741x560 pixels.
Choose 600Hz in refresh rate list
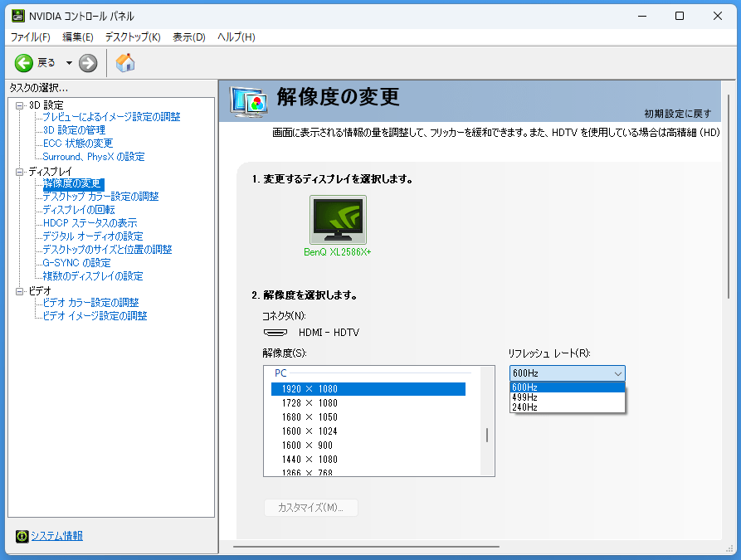[x=567, y=387]
